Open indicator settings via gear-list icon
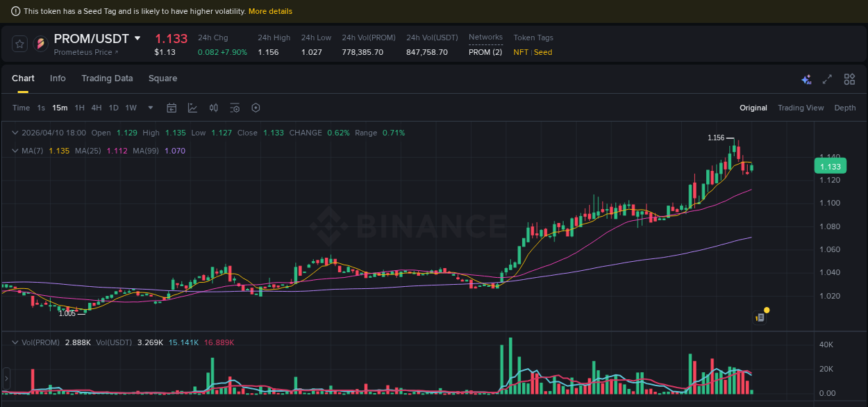Viewport: 868px width, 407px height. [234, 108]
